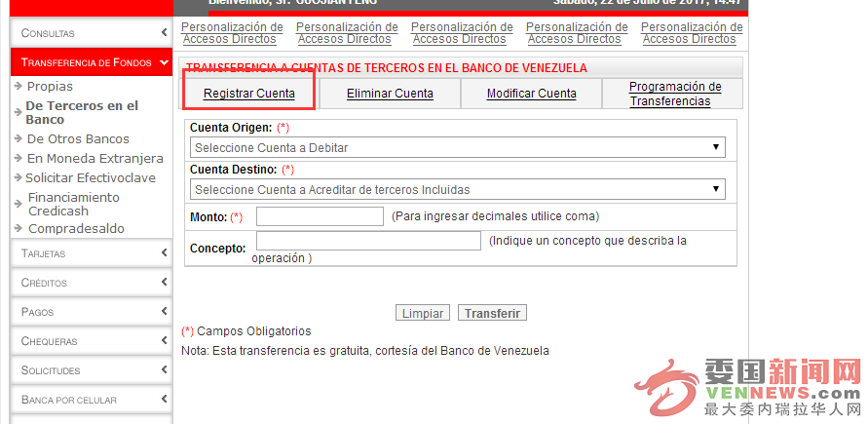Open the Propias transfer option

50,87
